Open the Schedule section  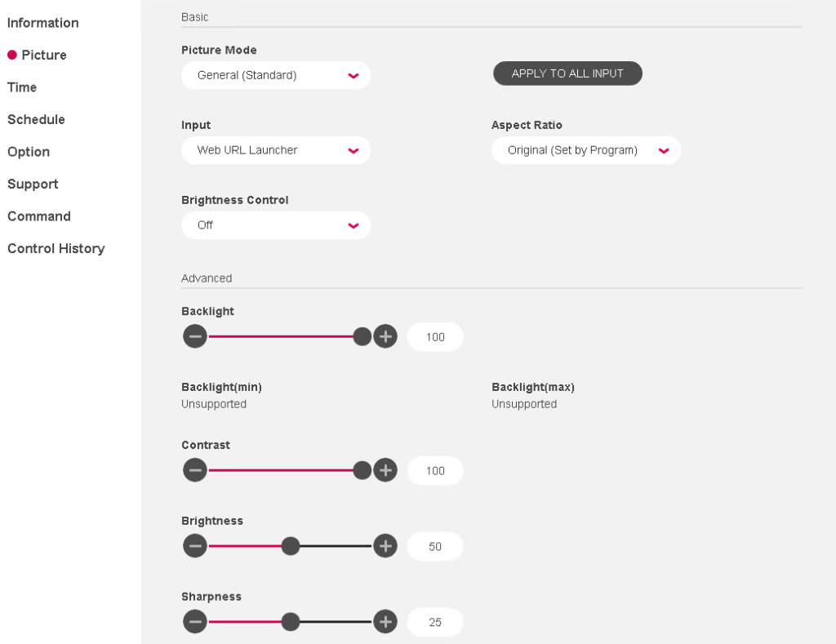(36, 119)
